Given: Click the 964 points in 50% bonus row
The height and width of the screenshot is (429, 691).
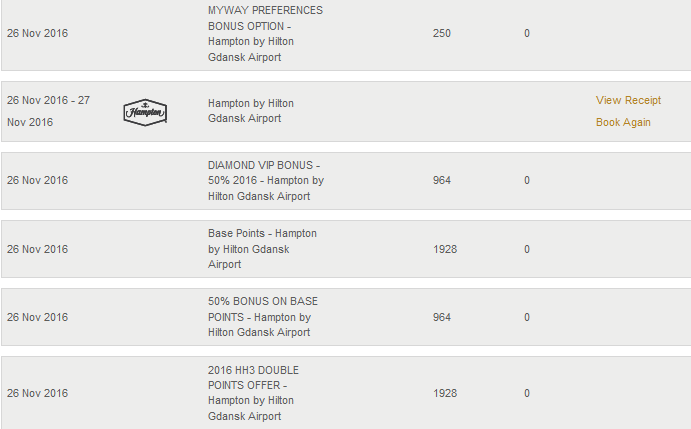Looking at the screenshot, I should click(442, 317).
